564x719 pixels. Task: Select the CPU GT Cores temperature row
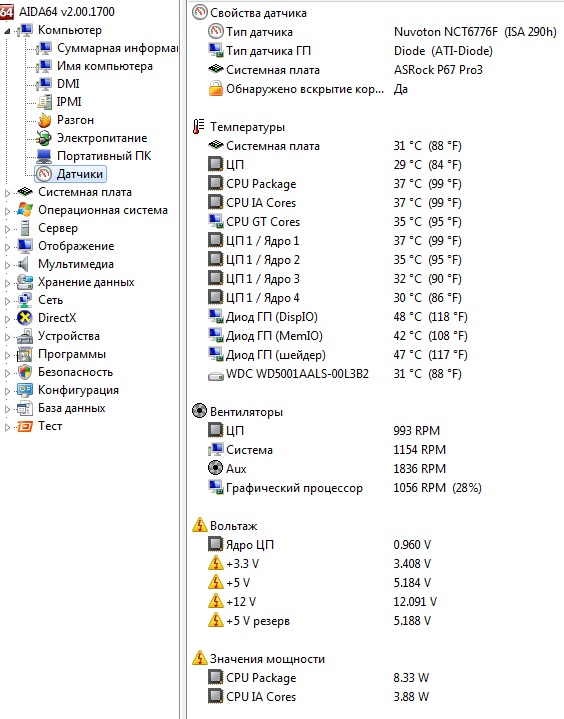coord(335,221)
